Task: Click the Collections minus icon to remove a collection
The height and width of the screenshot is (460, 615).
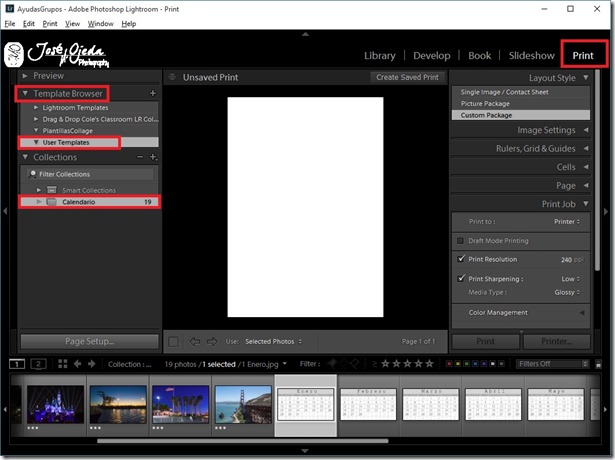Action: 140,157
